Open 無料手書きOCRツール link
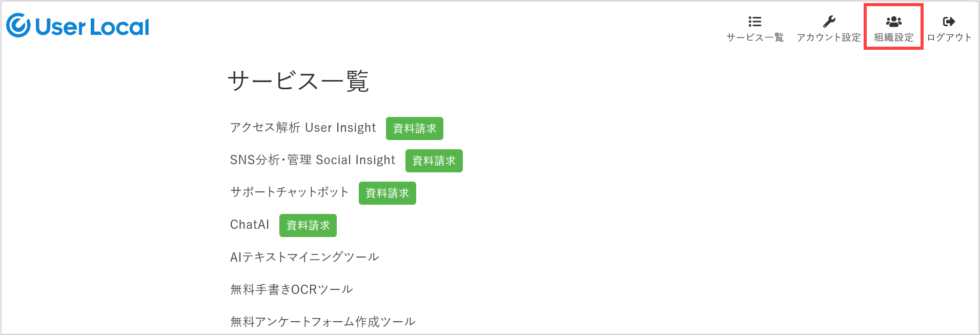The width and height of the screenshot is (980, 335). coord(292,289)
